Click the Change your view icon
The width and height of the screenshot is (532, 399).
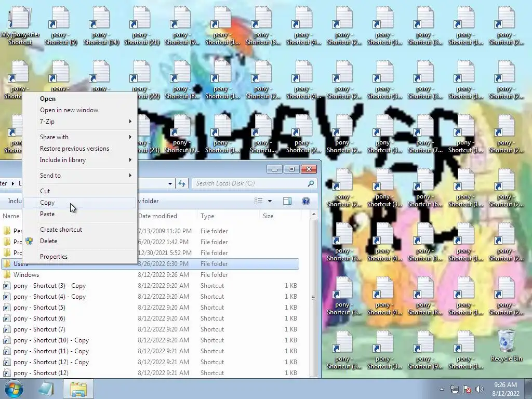point(259,201)
